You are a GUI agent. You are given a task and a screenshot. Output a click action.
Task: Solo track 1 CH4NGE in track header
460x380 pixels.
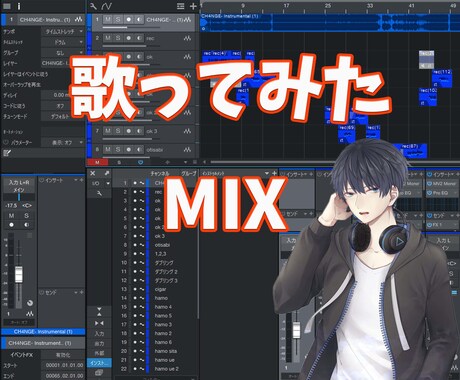point(118,19)
